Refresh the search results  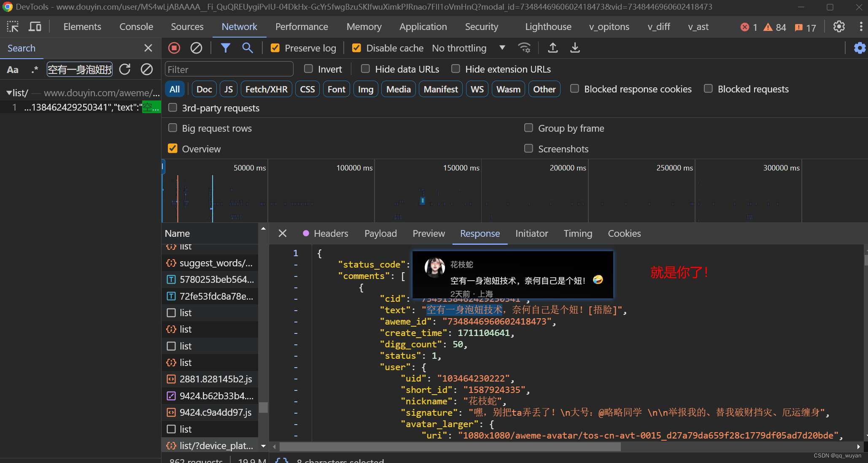tap(125, 69)
